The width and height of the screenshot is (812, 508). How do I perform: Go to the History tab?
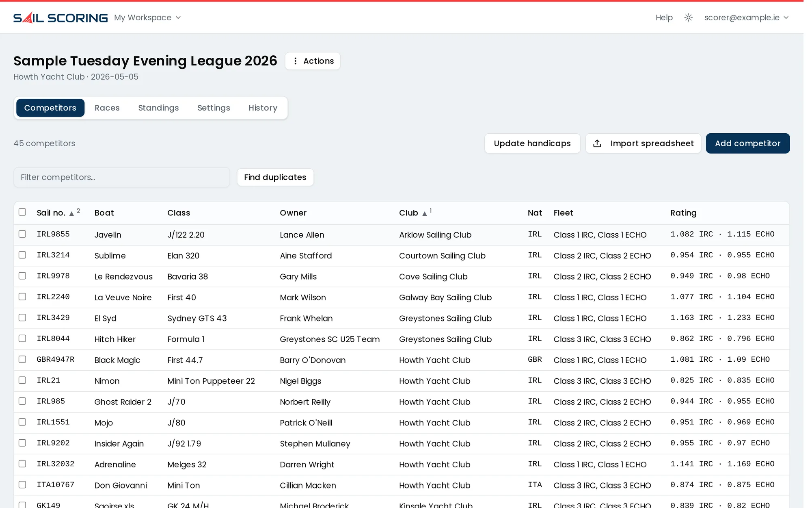(x=263, y=108)
